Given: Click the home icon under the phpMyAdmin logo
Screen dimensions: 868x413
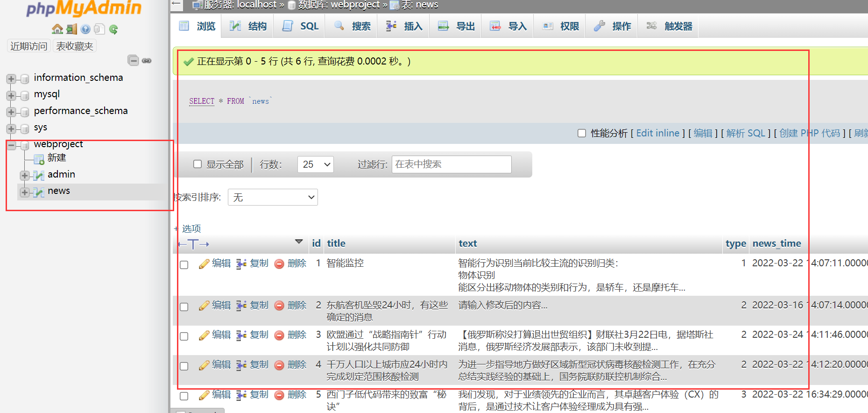Looking at the screenshot, I should (x=57, y=29).
